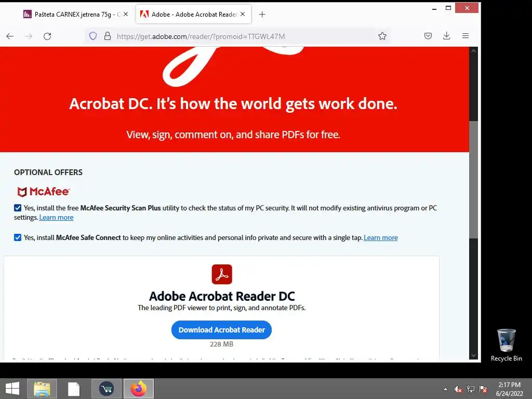Image resolution: width=532 pixels, height=399 pixels.
Task: Select the Adobe Acrobat Reader tab
Action: (193, 14)
